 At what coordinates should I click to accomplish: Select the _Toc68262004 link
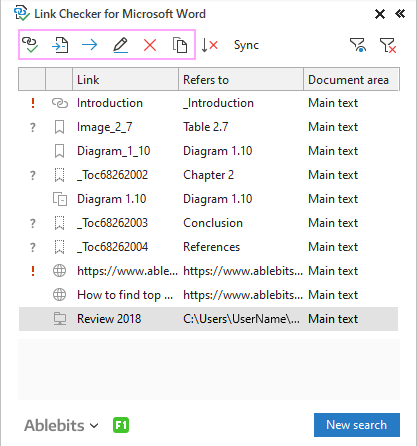pyautogui.click(x=112, y=247)
